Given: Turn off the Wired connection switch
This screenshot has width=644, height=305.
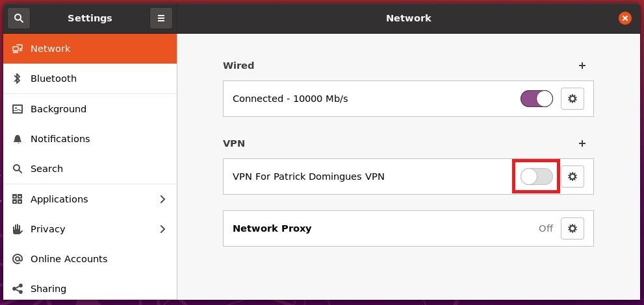Looking at the screenshot, I should [536, 99].
